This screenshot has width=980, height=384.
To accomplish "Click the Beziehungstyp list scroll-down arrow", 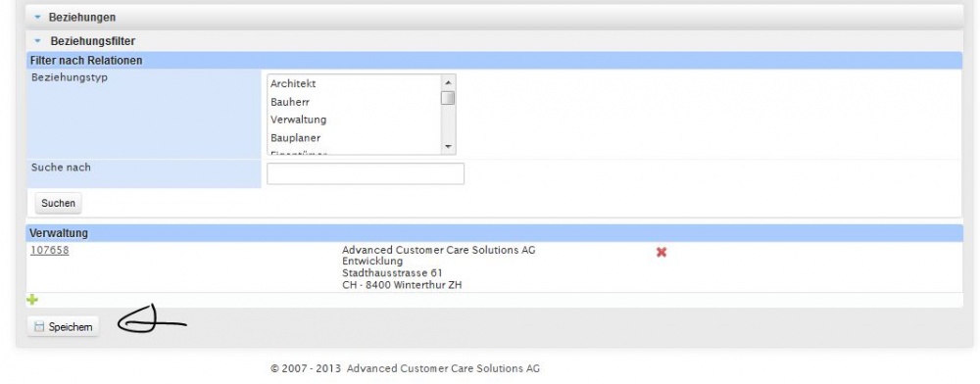I will (448, 146).
